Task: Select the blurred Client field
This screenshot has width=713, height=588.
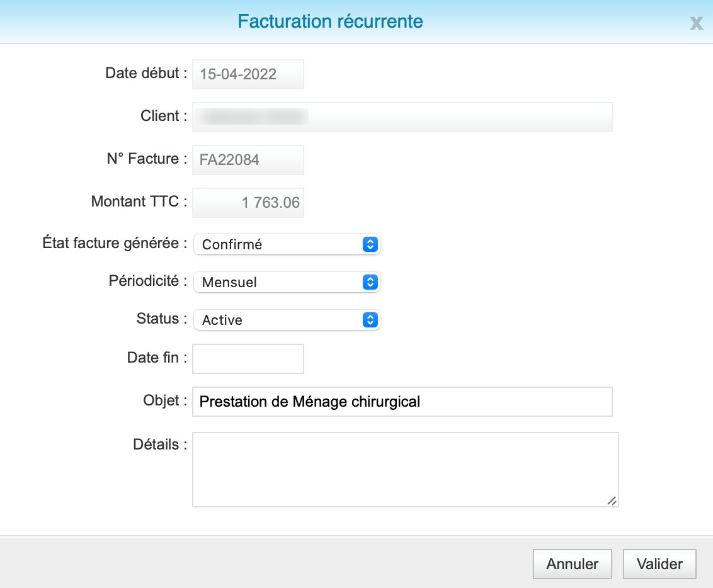Action: tap(402, 117)
